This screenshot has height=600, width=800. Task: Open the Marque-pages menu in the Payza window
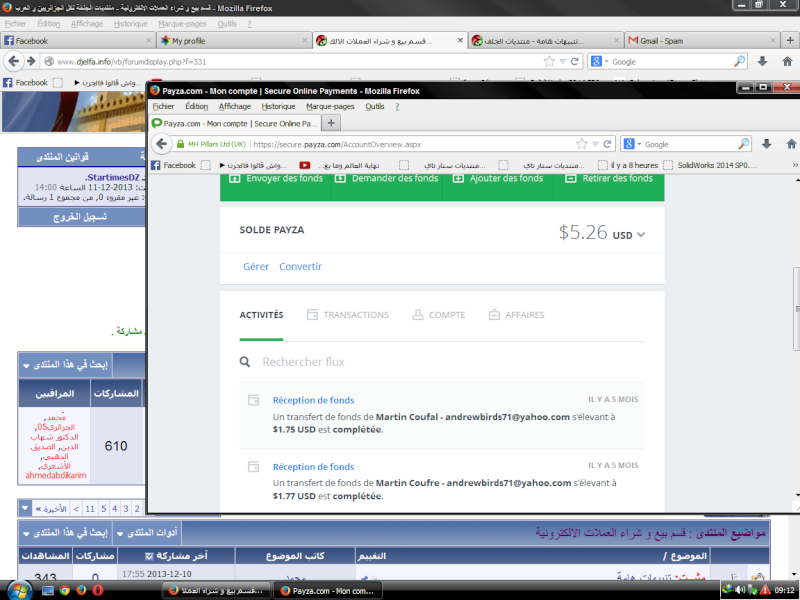pos(330,106)
